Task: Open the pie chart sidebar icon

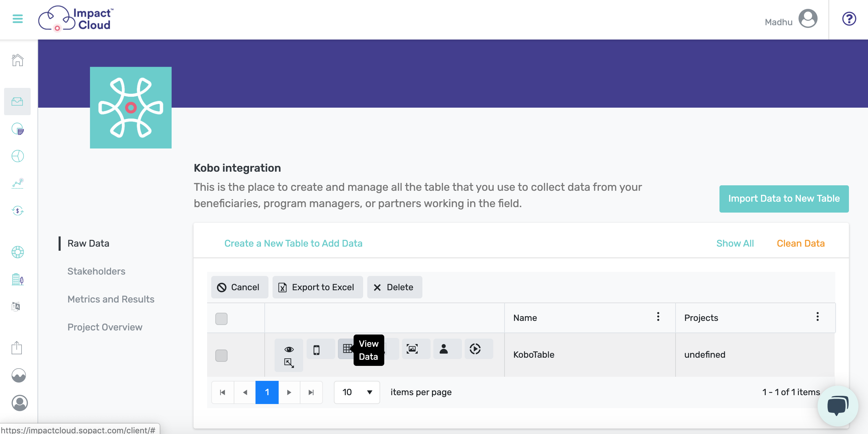Action: click(x=18, y=156)
